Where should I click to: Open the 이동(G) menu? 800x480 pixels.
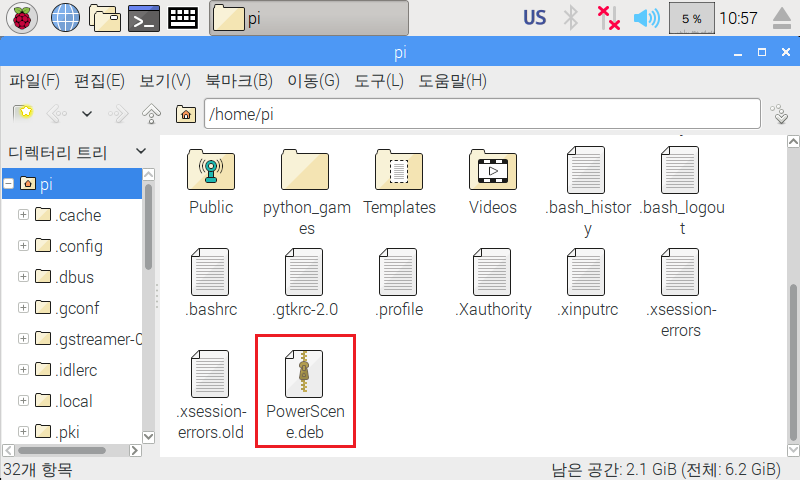point(313,81)
